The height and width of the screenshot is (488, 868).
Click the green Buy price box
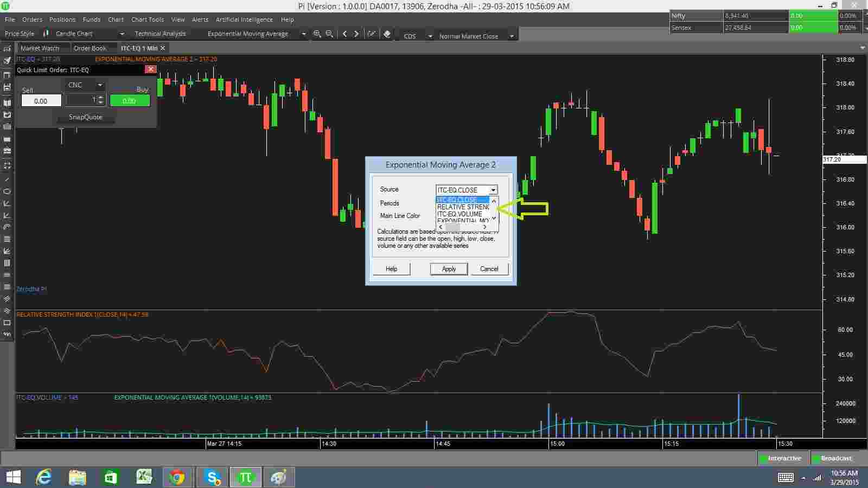point(130,101)
